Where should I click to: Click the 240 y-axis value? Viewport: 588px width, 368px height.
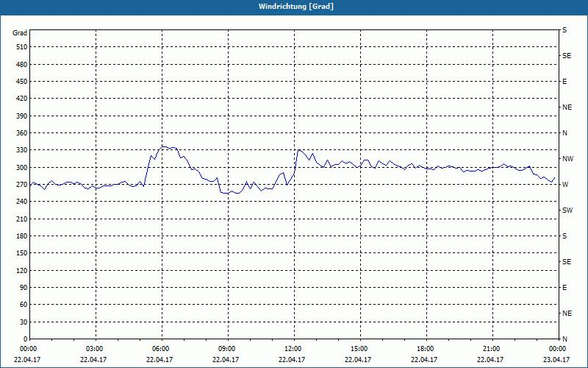pos(21,202)
